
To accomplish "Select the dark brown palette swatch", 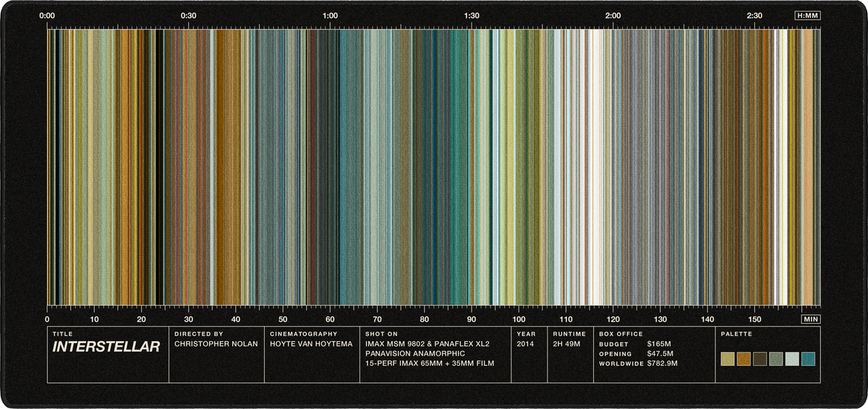I will (759, 359).
